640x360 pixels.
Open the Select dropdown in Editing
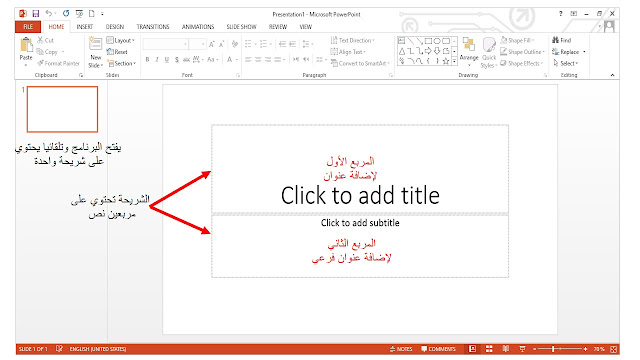coord(566,63)
